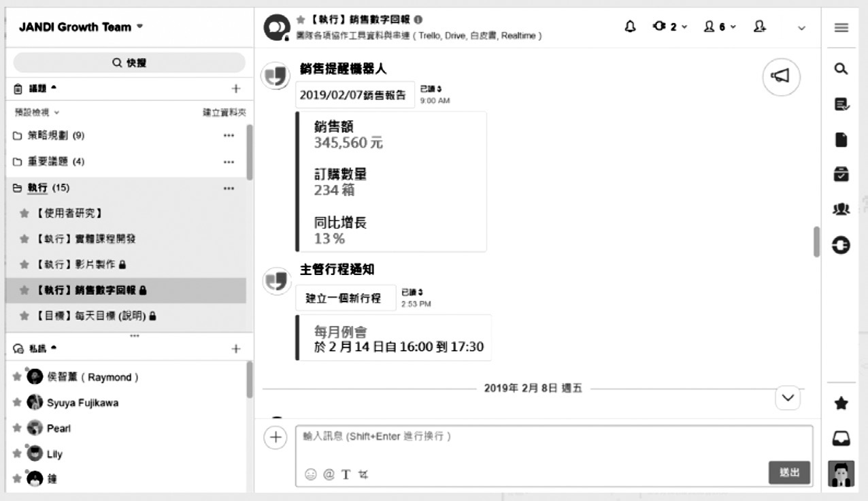Open more options for 重要議題 folder
Screen dimensions: 868x501
(x=229, y=162)
